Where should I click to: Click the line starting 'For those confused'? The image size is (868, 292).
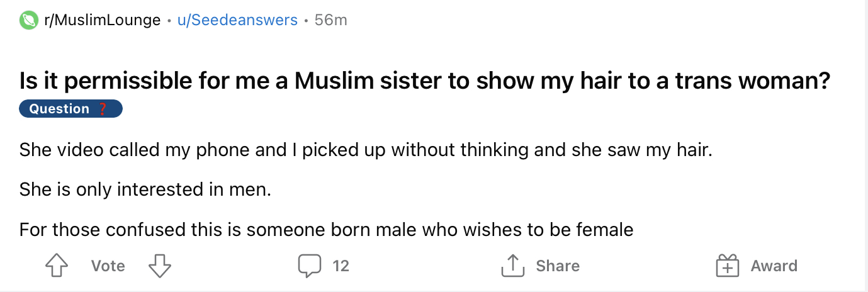pos(326,229)
